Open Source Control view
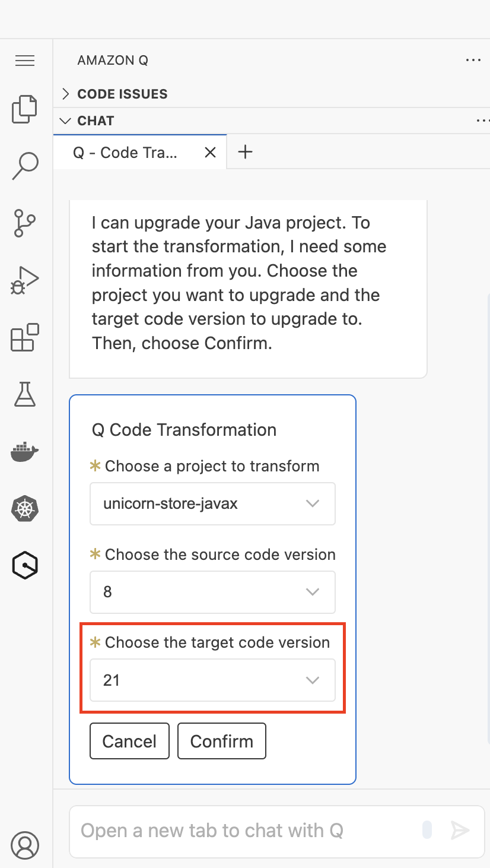This screenshot has width=490, height=868. (24, 223)
